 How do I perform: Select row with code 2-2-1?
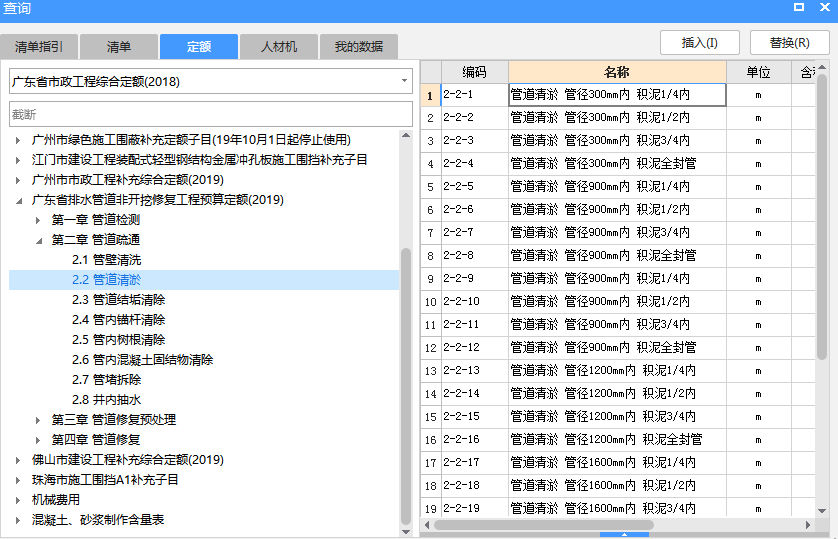[x=475, y=95]
